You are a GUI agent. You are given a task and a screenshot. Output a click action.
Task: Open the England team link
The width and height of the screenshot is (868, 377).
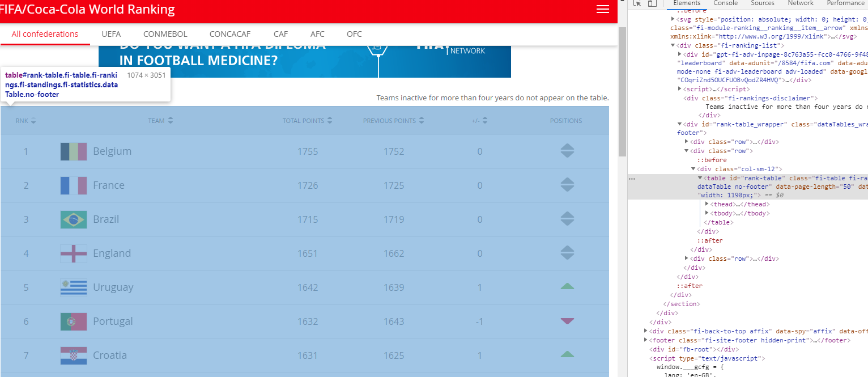[112, 253]
